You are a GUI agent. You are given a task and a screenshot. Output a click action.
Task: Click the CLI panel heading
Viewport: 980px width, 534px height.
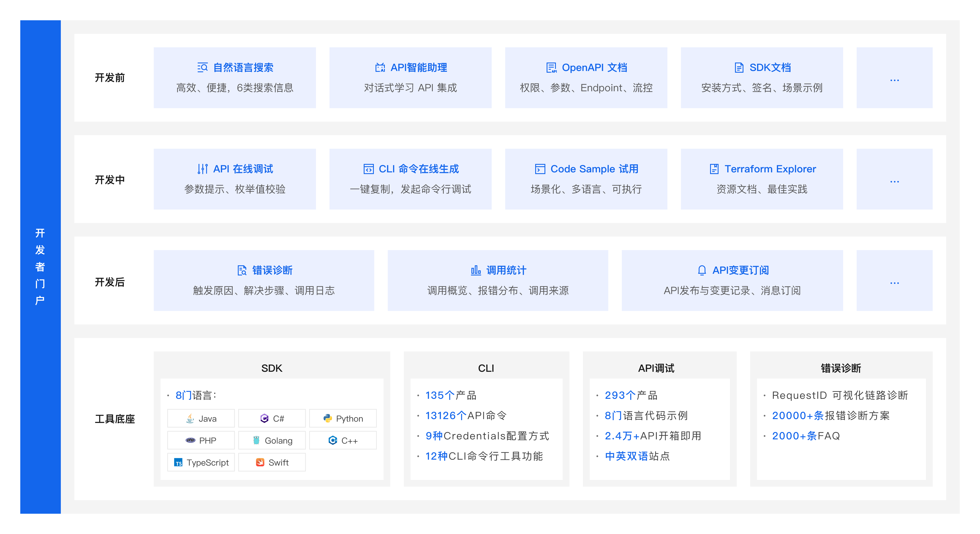(x=486, y=368)
